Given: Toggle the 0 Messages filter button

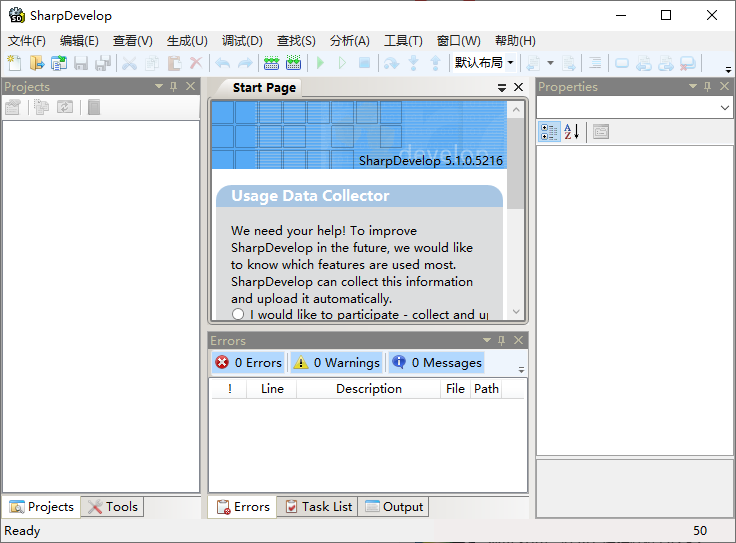Looking at the screenshot, I should tap(436, 363).
